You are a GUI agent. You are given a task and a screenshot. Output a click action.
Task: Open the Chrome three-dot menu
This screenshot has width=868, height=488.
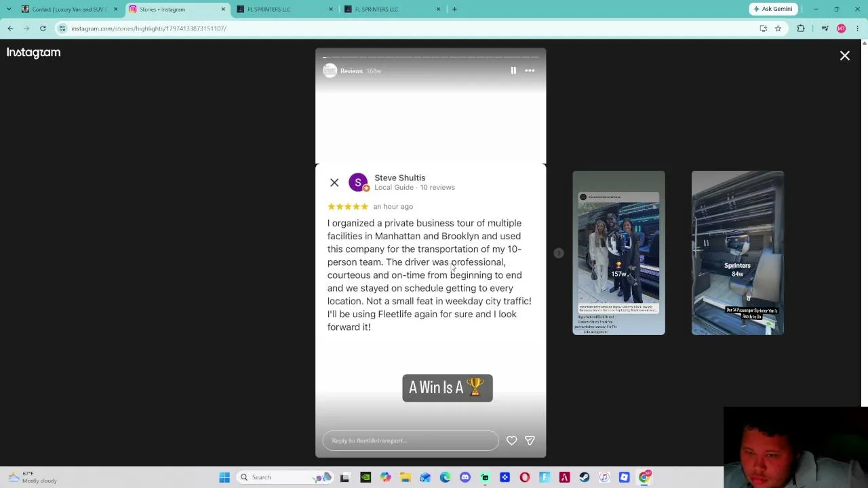[x=858, y=28]
